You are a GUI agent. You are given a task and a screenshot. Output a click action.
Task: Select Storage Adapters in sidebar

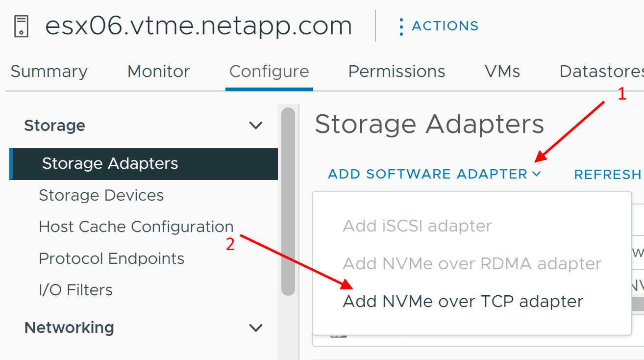[x=110, y=164]
